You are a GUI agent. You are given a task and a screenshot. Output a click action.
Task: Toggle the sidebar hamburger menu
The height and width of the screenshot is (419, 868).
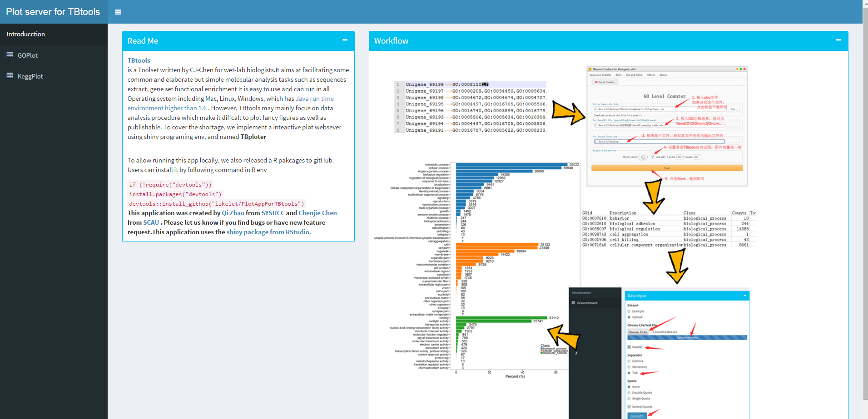pos(118,12)
